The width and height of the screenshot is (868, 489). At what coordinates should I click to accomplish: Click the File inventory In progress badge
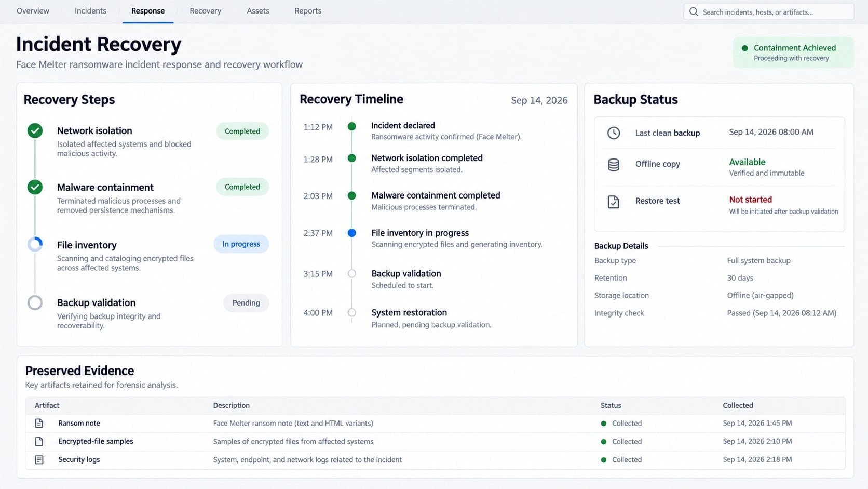tap(241, 244)
